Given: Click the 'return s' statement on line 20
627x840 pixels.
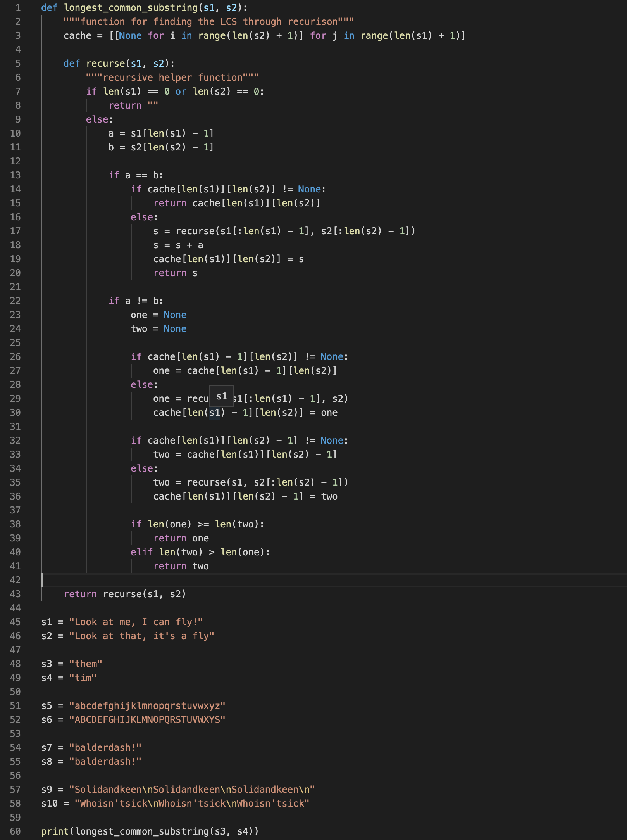Looking at the screenshot, I should click(x=176, y=273).
